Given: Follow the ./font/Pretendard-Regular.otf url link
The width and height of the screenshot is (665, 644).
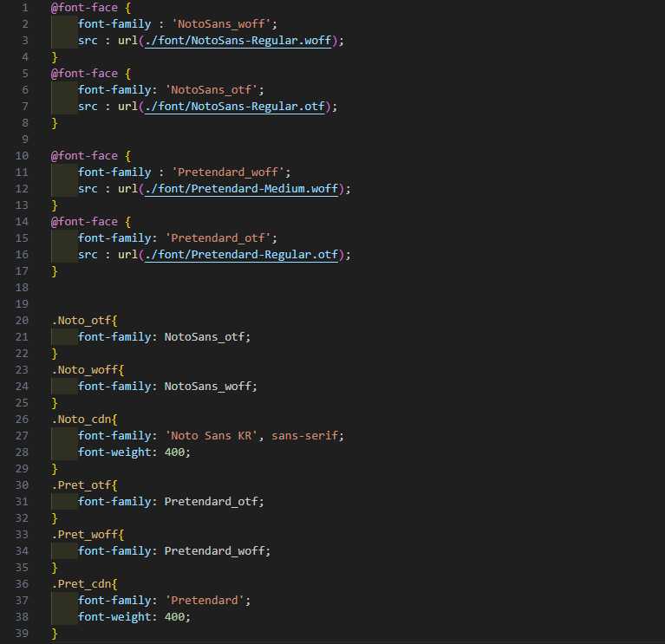Looking at the screenshot, I should tap(241, 255).
